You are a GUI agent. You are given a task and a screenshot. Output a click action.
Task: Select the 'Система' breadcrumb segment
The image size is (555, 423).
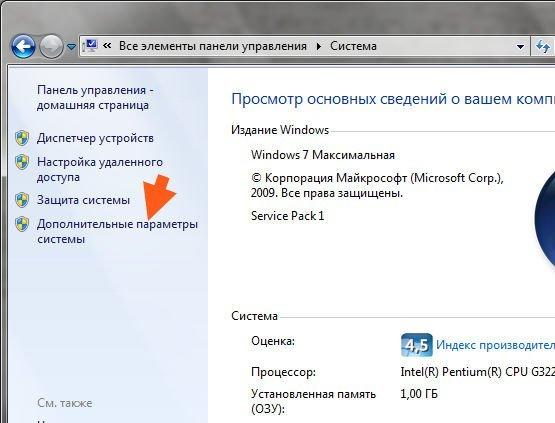pyautogui.click(x=353, y=46)
